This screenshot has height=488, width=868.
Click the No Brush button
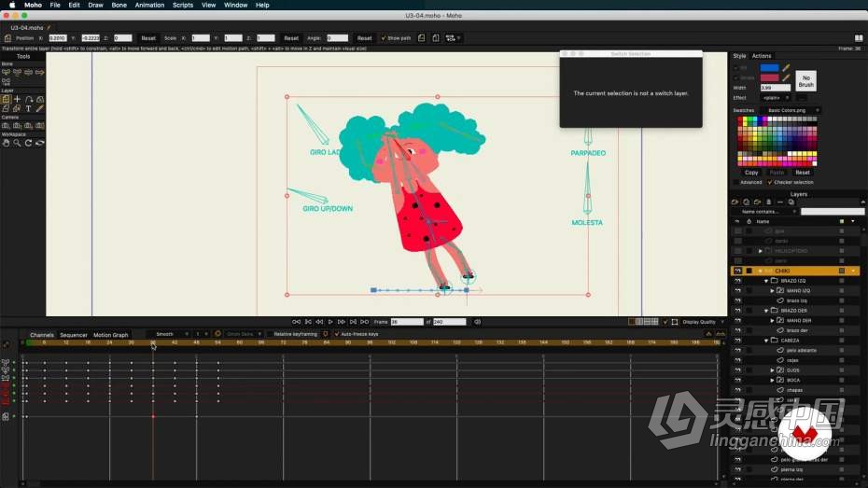[x=806, y=81]
